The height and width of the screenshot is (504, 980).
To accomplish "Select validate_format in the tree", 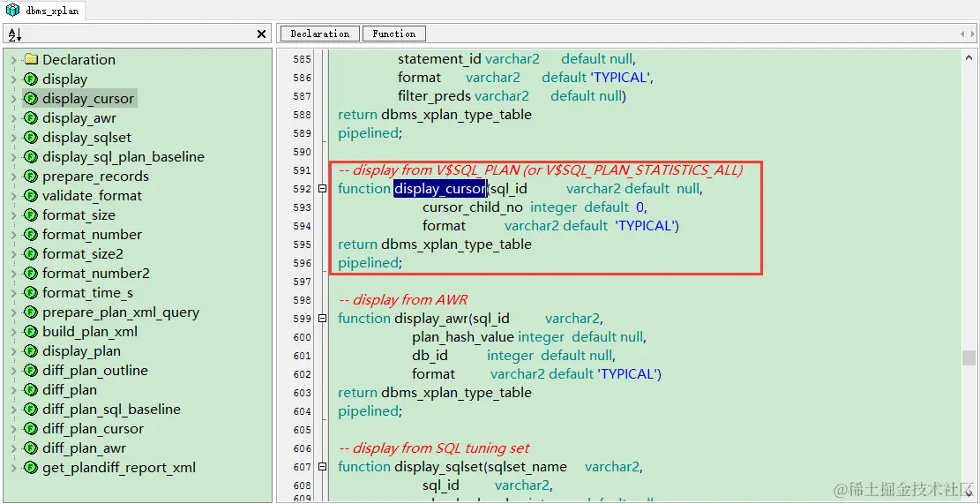I will [92, 196].
